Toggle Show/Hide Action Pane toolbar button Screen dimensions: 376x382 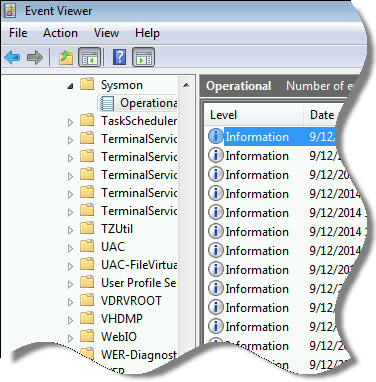pos(144,57)
